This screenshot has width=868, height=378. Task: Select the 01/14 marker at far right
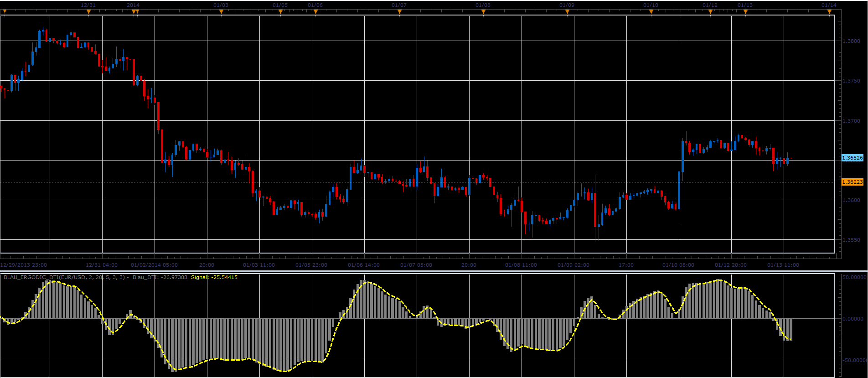[829, 12]
